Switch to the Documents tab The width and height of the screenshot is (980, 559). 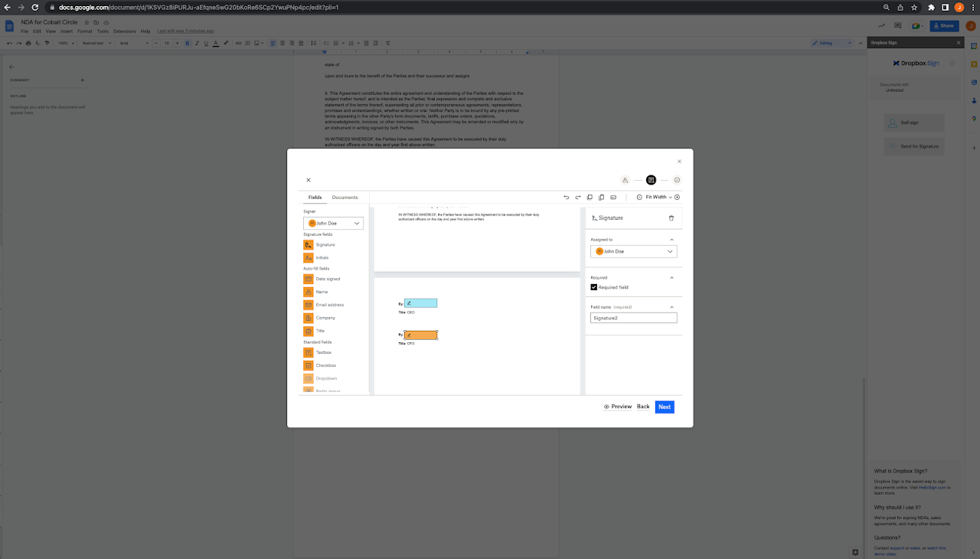[x=345, y=197]
